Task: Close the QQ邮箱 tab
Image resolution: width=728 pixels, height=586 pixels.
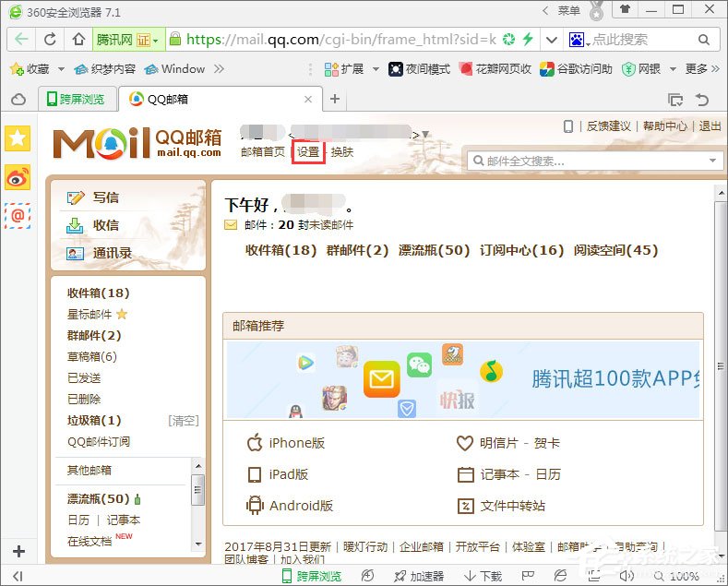Action: (x=308, y=99)
